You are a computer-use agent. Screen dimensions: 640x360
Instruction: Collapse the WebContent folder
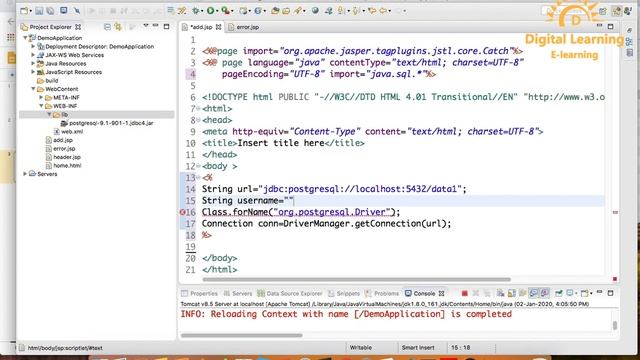point(33,89)
